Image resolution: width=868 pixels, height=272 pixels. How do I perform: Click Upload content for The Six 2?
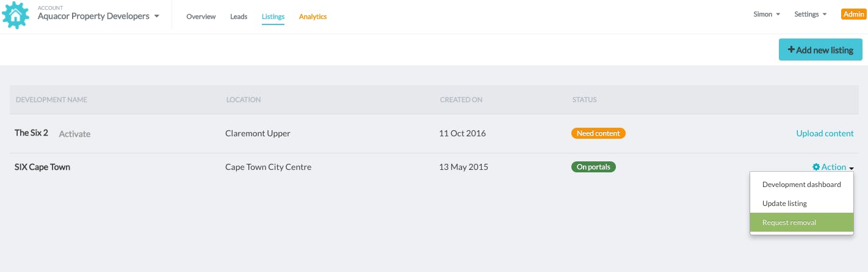click(x=825, y=133)
